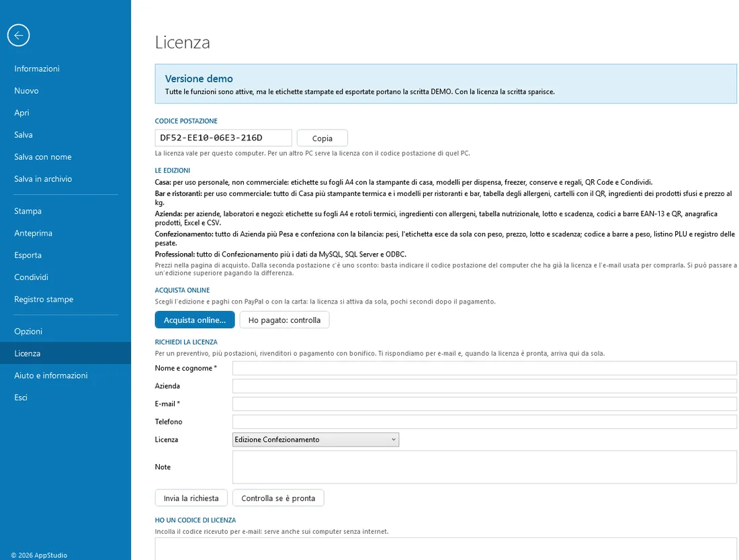Click into the Telefono field
This screenshot has height=560, width=739.
click(x=484, y=422)
